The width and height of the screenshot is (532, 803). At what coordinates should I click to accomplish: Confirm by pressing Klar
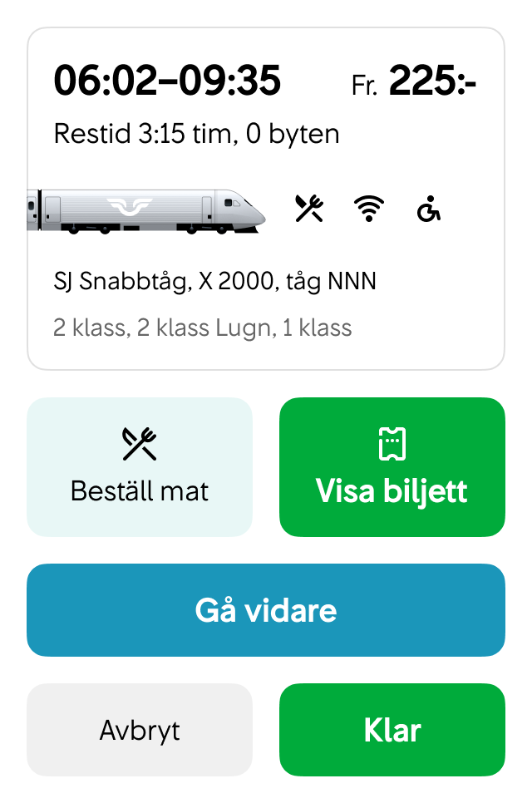click(392, 730)
